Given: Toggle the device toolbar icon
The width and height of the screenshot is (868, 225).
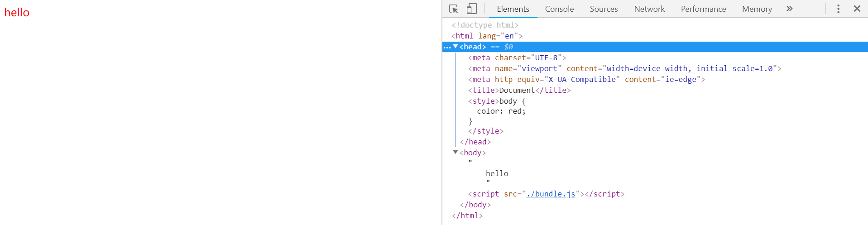Looking at the screenshot, I should [x=472, y=9].
